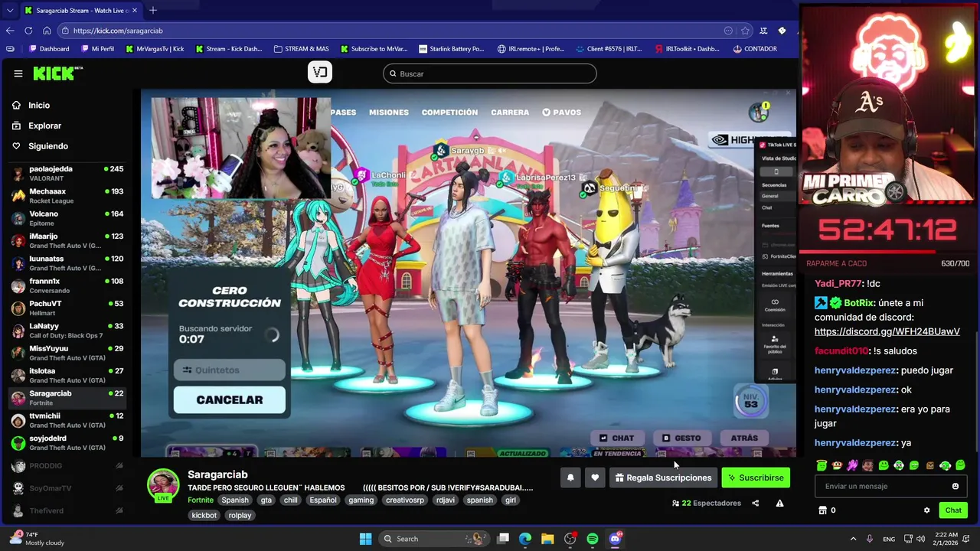Click the browser home icon
The height and width of the screenshot is (551, 980).
coord(47,31)
